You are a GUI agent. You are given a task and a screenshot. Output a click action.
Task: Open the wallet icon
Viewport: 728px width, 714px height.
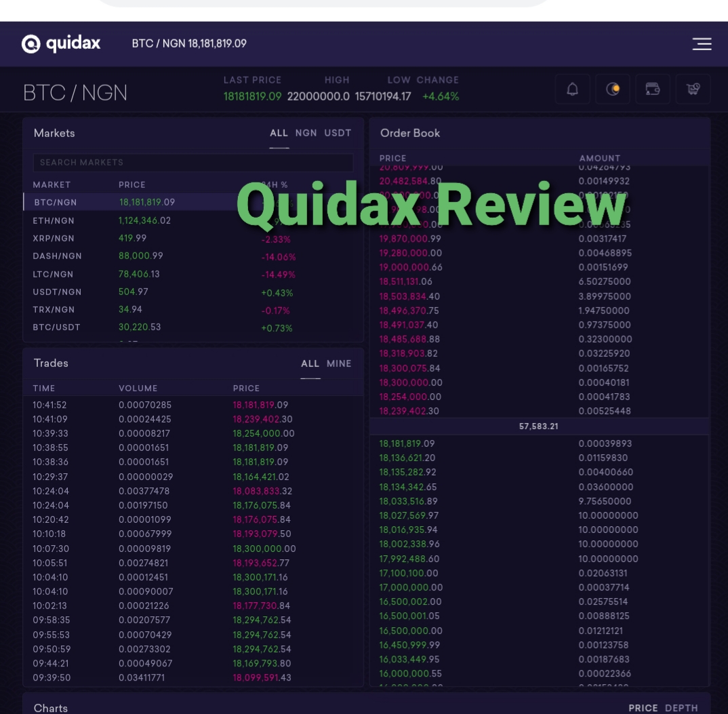click(653, 89)
